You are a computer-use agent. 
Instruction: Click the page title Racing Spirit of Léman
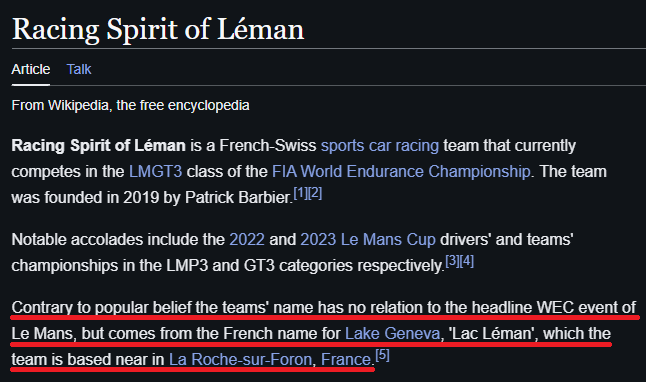158,30
